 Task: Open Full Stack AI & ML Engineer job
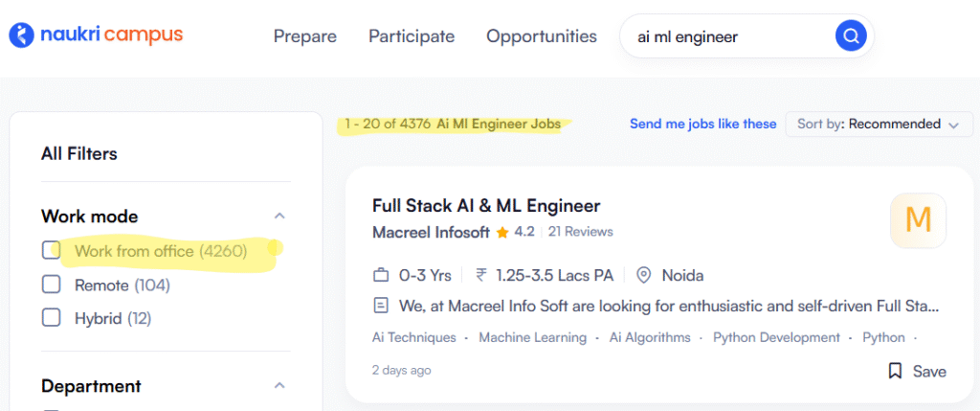click(x=486, y=205)
